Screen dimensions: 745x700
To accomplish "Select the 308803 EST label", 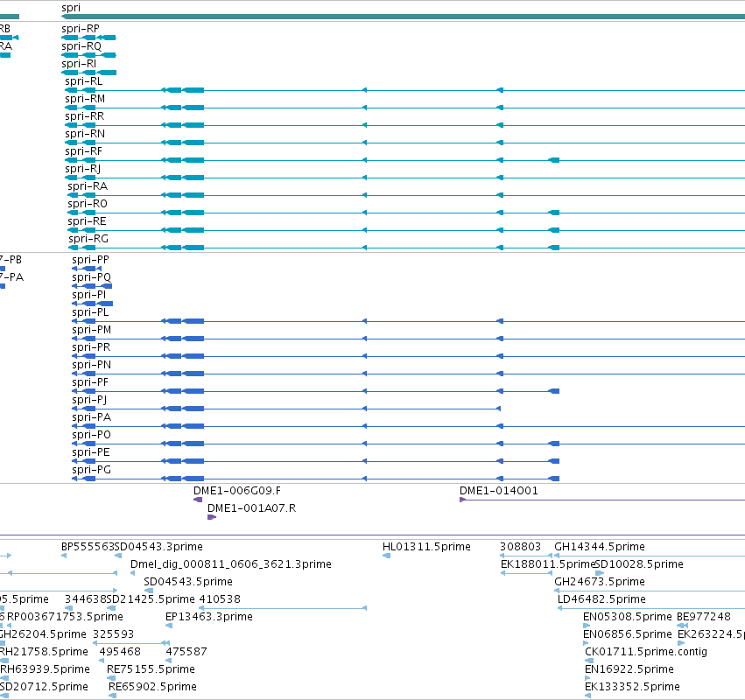I will 520,547.
